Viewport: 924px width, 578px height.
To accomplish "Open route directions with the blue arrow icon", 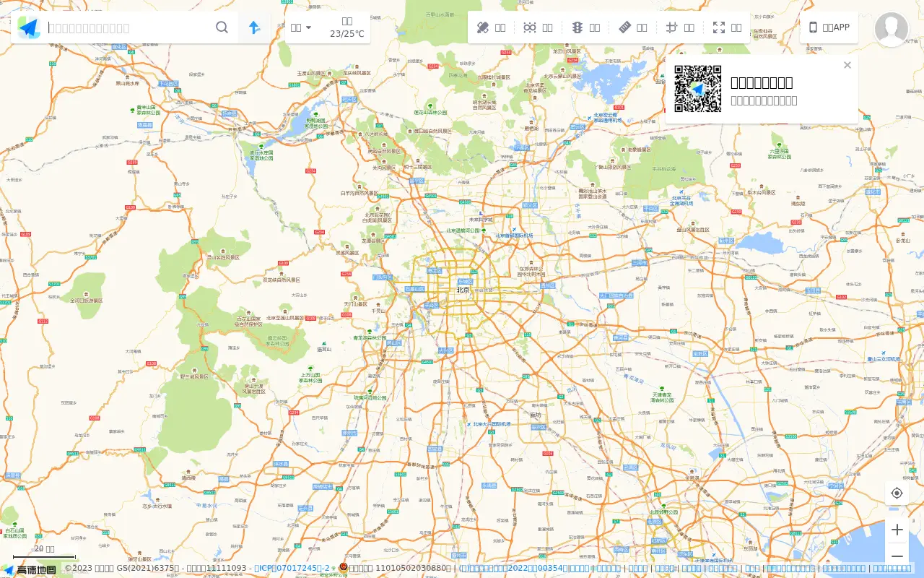I will [255, 27].
